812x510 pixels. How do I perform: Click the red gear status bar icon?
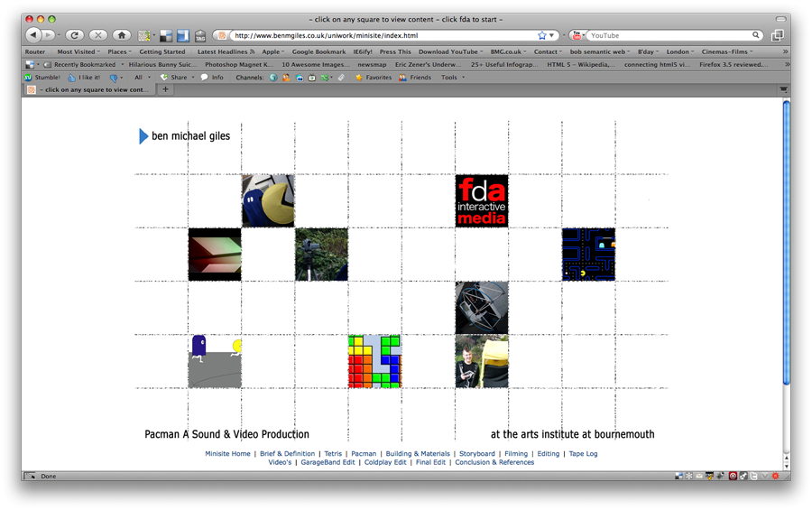coord(775,476)
